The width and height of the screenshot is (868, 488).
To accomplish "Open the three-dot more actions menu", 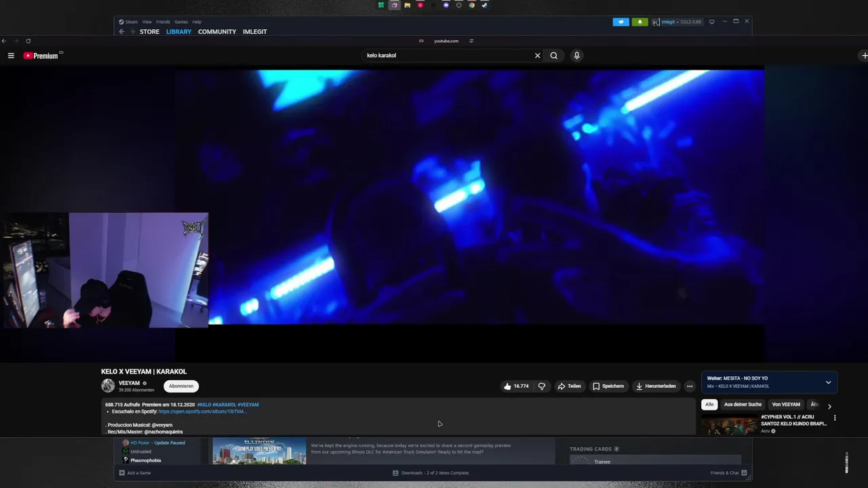I will 690,386.
